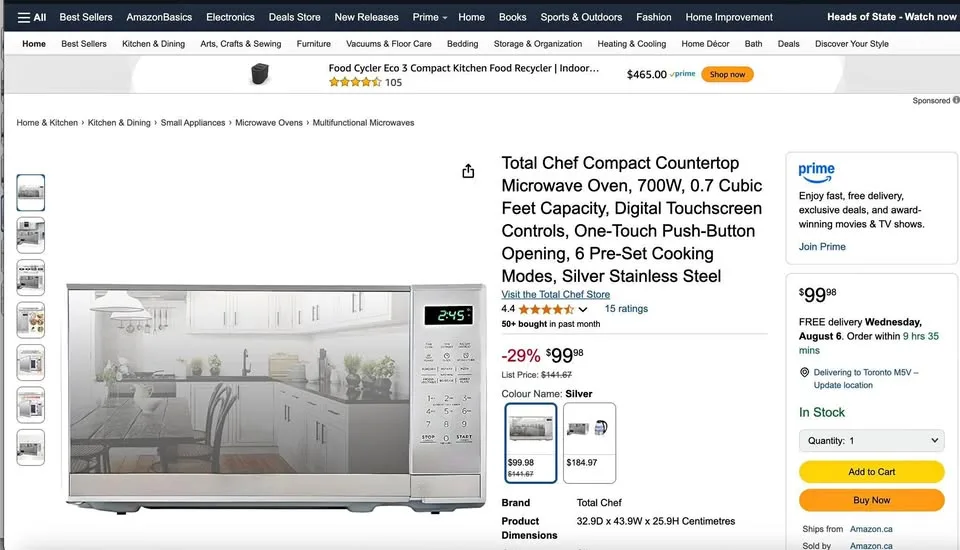Open the Kitchen & Dining subnav tab
The image size is (960, 550).
point(153,43)
